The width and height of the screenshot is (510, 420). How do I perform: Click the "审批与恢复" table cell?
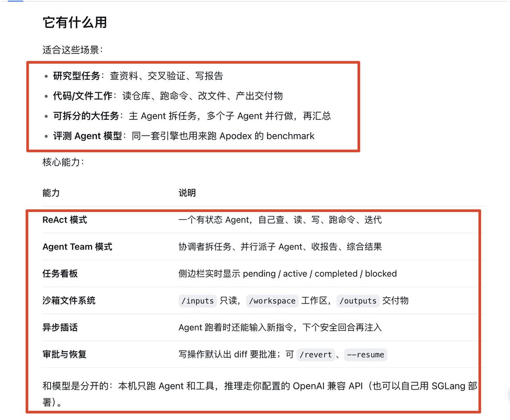pos(65,355)
